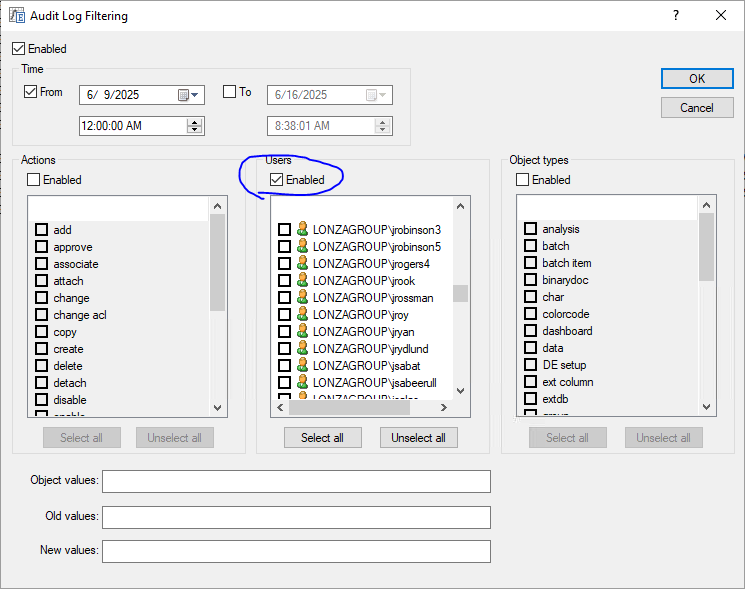This screenshot has height=589, width=745.
Task: Open the From date calendar picker icon
Action: click(x=183, y=95)
